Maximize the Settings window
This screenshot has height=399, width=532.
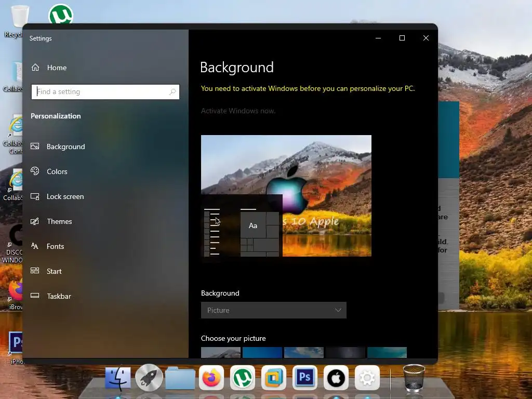(x=402, y=38)
